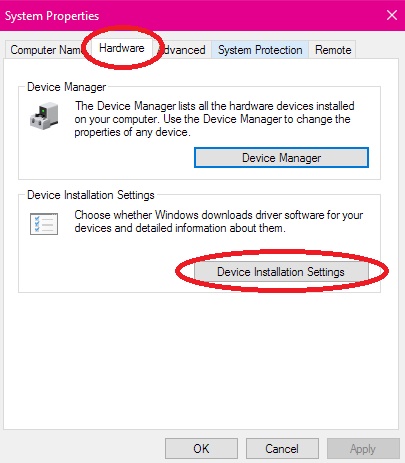Dismiss the dialog with Cancel

[x=282, y=449]
